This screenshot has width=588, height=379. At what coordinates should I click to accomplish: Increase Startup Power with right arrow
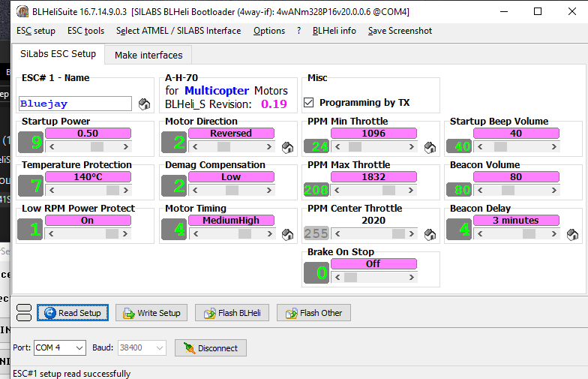click(x=126, y=147)
